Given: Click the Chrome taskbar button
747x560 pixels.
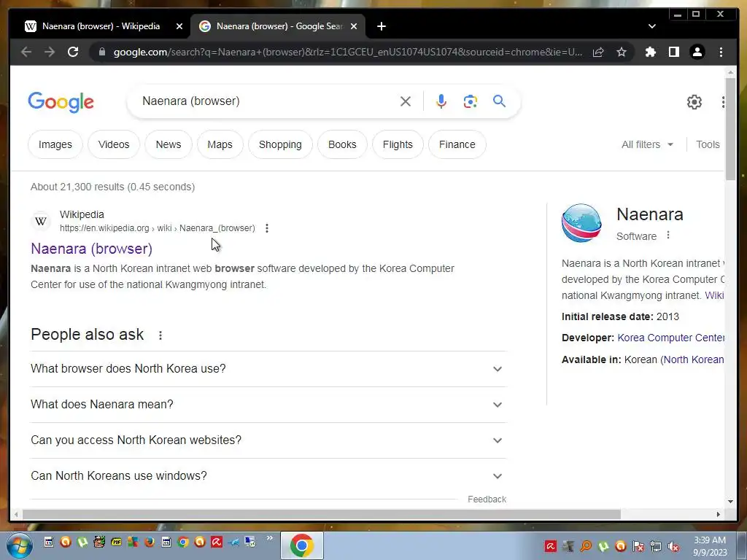Looking at the screenshot, I should [x=301, y=545].
